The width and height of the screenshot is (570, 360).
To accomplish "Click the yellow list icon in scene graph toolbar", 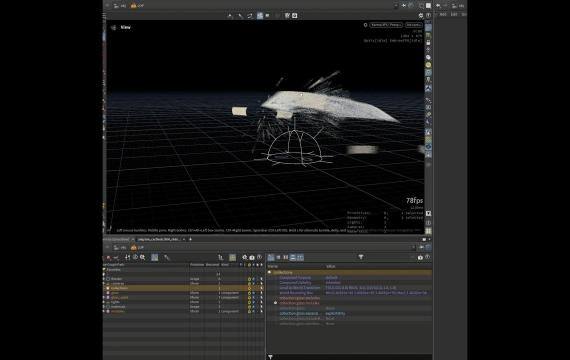I will 233,257.
